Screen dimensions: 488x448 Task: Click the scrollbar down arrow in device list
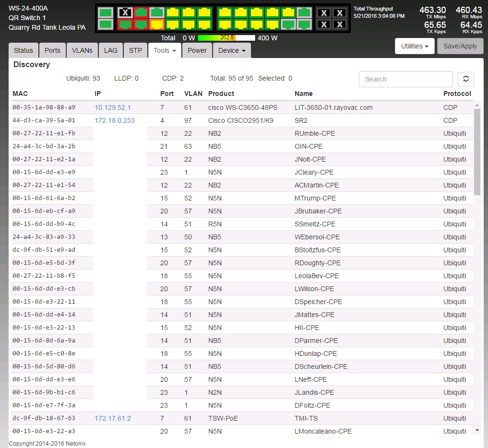click(477, 430)
